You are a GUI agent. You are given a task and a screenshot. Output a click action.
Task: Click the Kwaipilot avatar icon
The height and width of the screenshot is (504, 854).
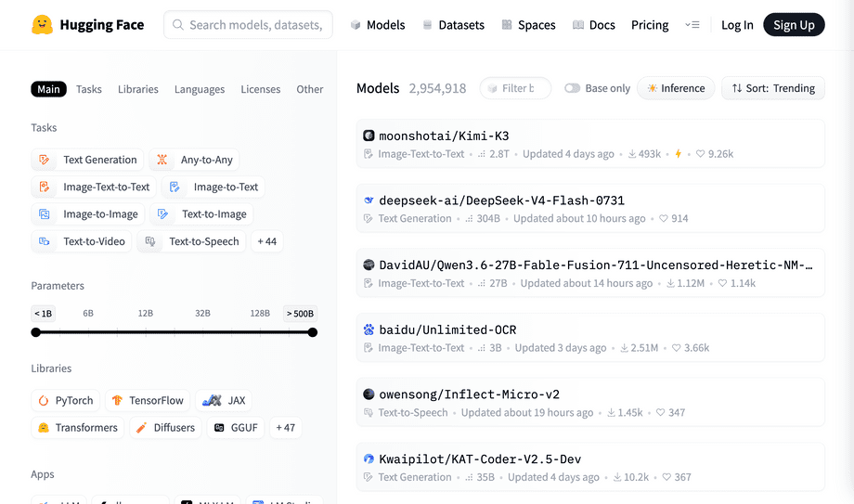point(369,459)
